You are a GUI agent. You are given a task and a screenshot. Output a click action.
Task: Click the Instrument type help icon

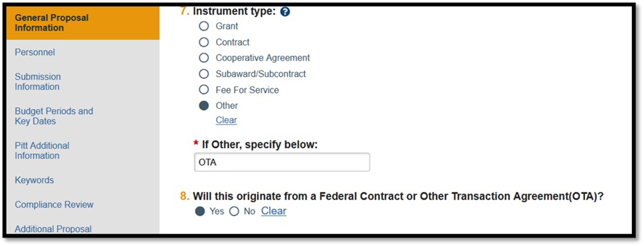point(285,12)
